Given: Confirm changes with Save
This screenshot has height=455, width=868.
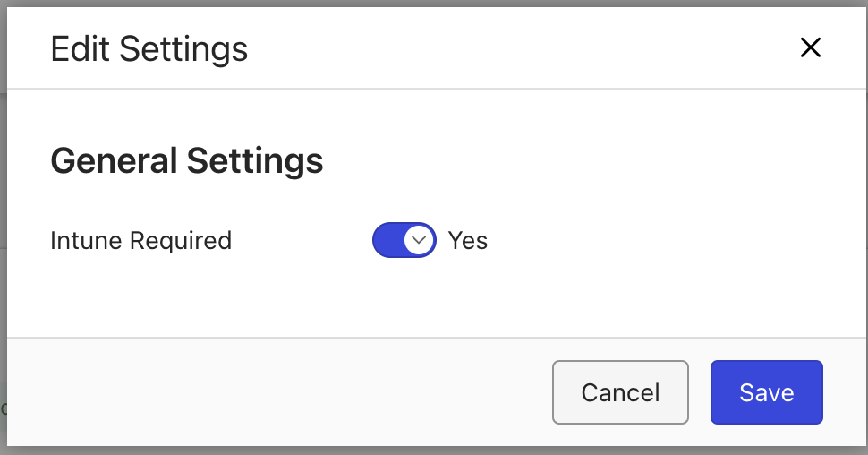Looking at the screenshot, I should pyautogui.click(x=766, y=392).
